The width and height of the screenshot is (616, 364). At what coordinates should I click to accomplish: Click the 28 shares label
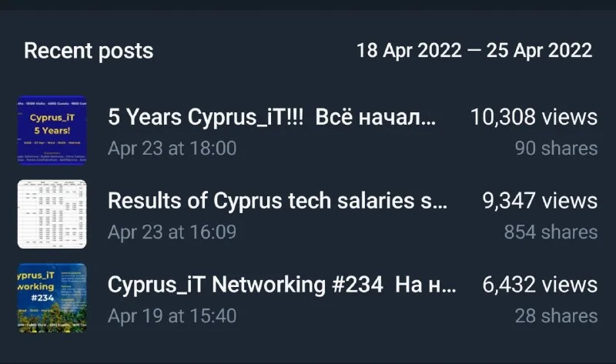tap(556, 316)
